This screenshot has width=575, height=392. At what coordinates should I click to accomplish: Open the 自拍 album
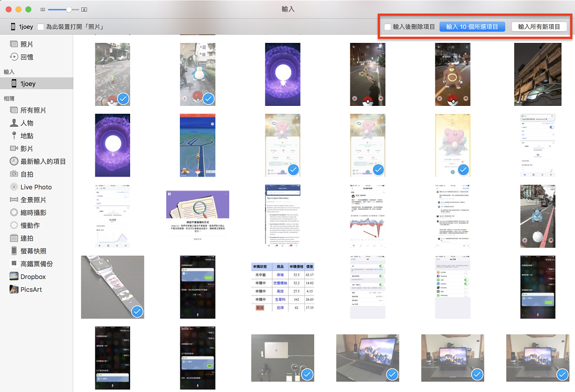tap(25, 174)
